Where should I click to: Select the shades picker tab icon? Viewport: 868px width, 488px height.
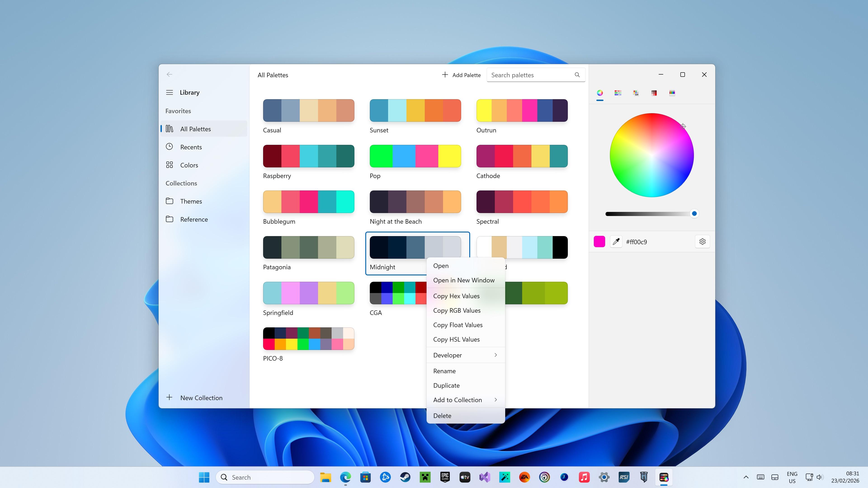point(654,93)
